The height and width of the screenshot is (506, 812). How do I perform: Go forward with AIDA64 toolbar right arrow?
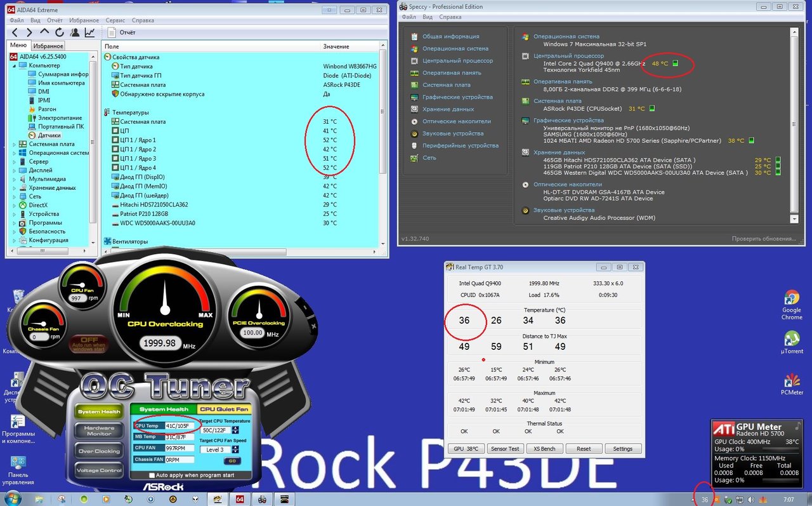[x=30, y=32]
